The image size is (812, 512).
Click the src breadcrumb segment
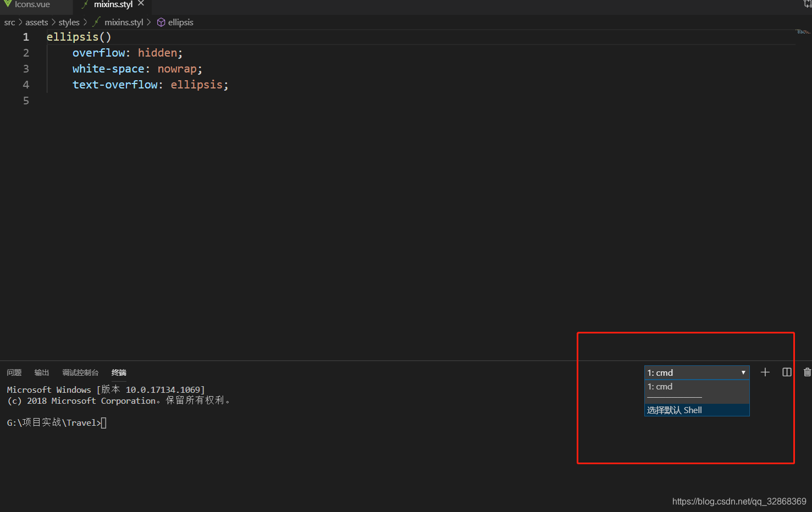coord(9,23)
